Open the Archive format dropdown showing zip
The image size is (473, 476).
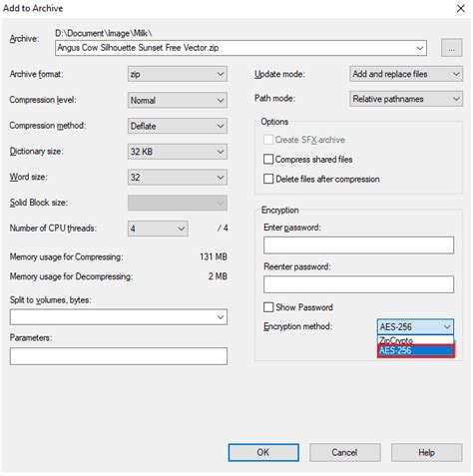[178, 74]
